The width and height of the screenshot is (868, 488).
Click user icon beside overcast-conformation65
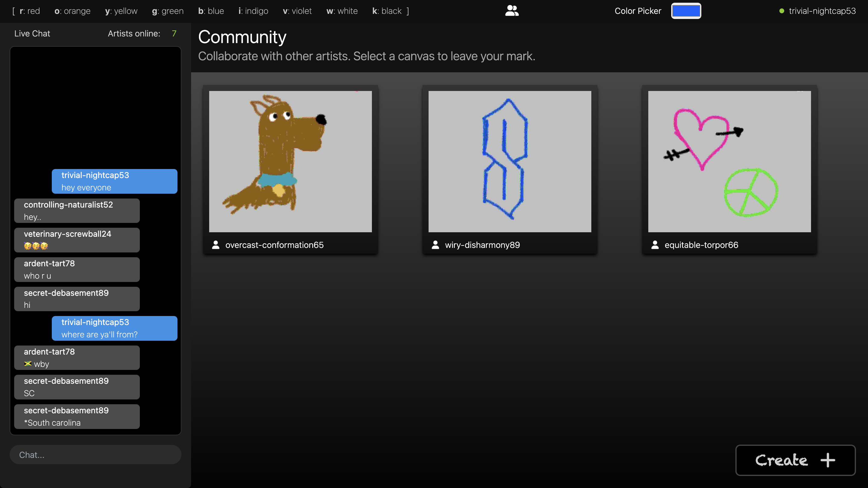tap(216, 245)
